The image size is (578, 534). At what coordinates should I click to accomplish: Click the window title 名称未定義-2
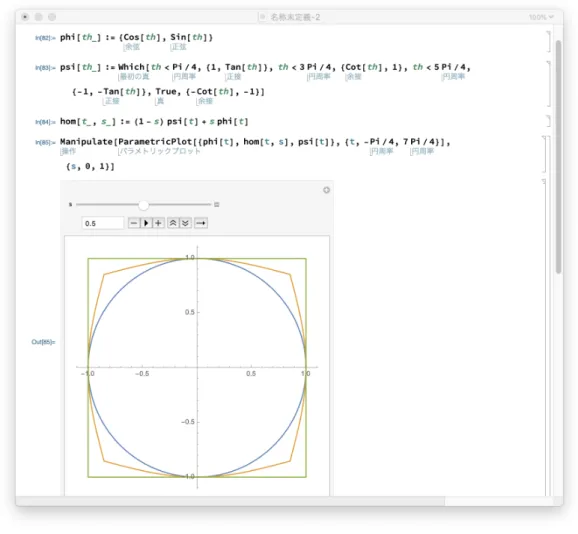tap(295, 17)
